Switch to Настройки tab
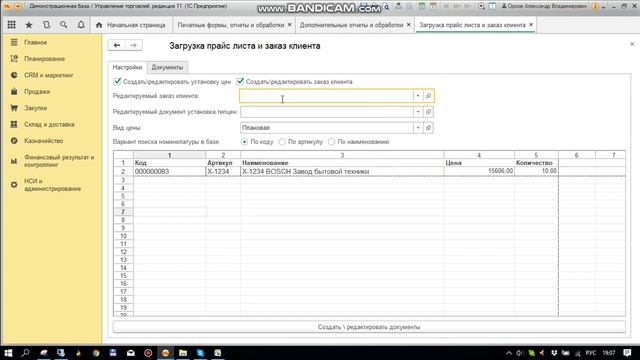The width and height of the screenshot is (640, 360). coord(127,67)
